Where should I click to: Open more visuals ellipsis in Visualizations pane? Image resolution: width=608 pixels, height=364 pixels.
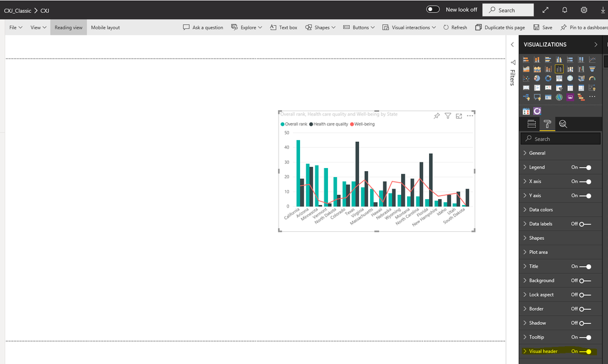pyautogui.click(x=592, y=97)
